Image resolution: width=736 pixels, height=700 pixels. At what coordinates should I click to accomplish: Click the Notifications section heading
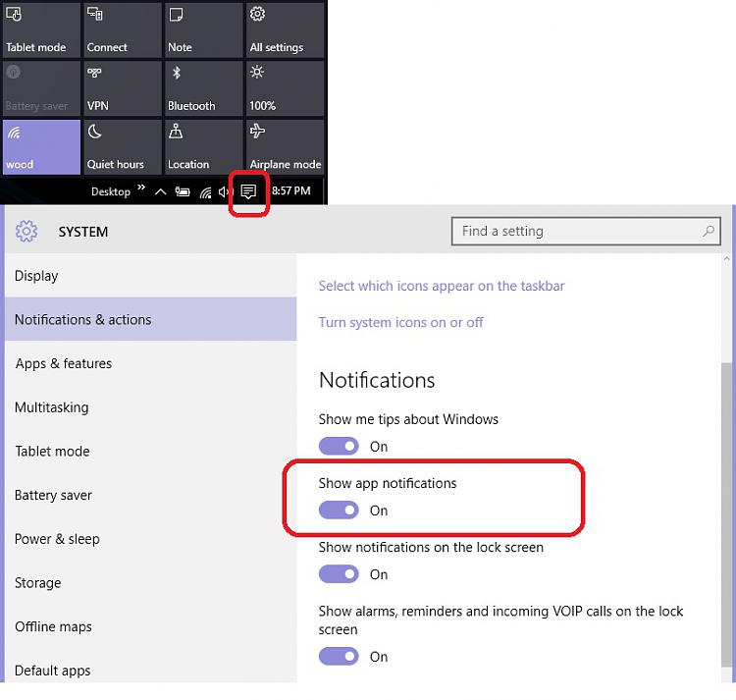(x=377, y=380)
